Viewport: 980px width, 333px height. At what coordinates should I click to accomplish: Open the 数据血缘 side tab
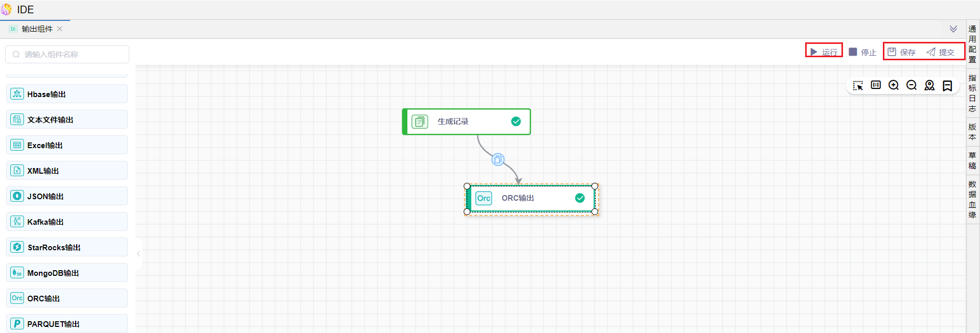tap(972, 199)
